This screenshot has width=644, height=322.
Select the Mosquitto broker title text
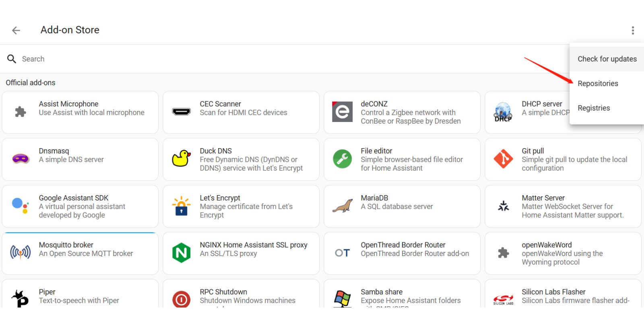click(x=66, y=245)
